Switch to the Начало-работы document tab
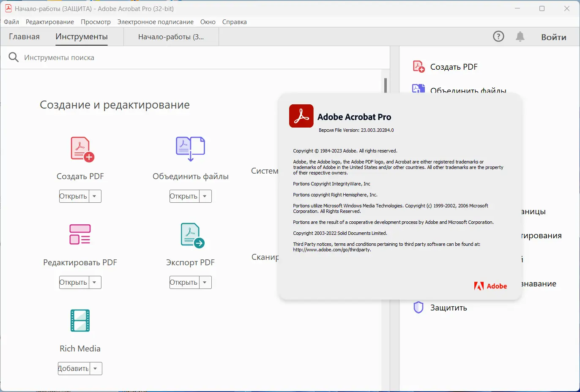The height and width of the screenshot is (392, 580). [171, 37]
